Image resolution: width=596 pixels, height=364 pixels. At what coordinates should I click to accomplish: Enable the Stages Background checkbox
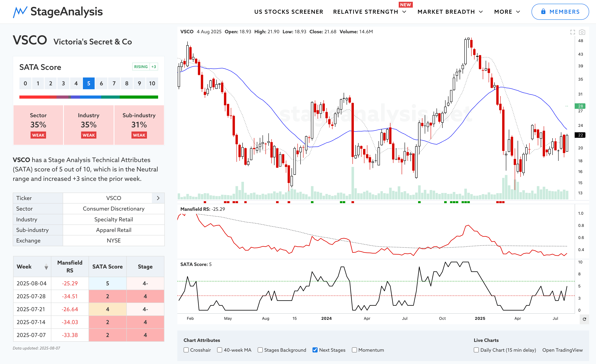point(260,350)
